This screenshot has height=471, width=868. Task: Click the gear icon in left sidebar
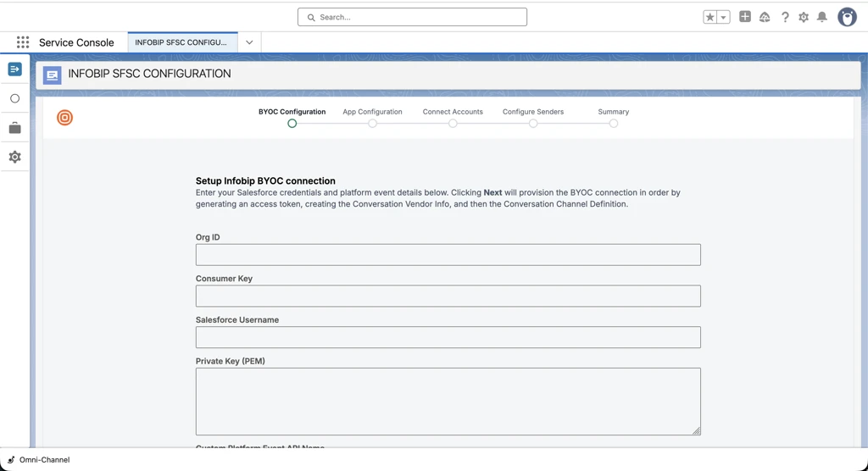click(x=15, y=158)
